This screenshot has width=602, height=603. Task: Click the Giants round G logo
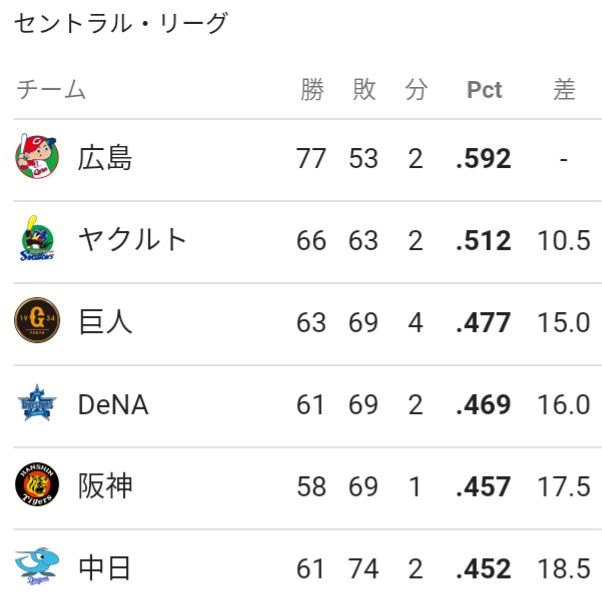[37, 320]
